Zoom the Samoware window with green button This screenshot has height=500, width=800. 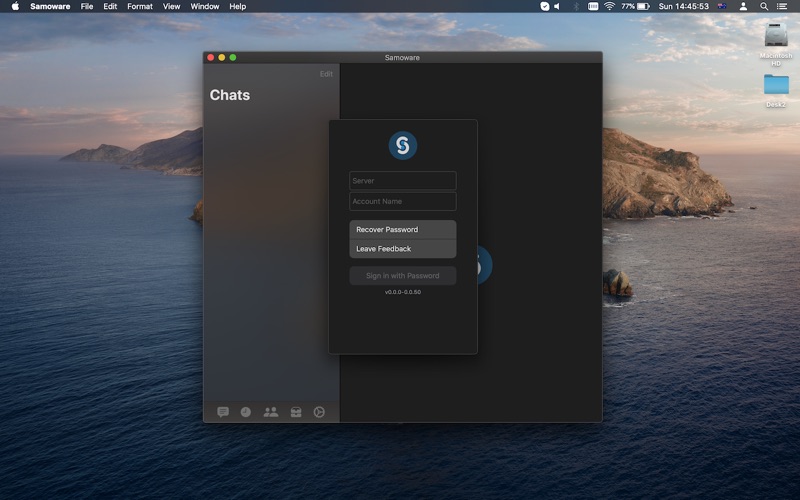click(x=233, y=57)
